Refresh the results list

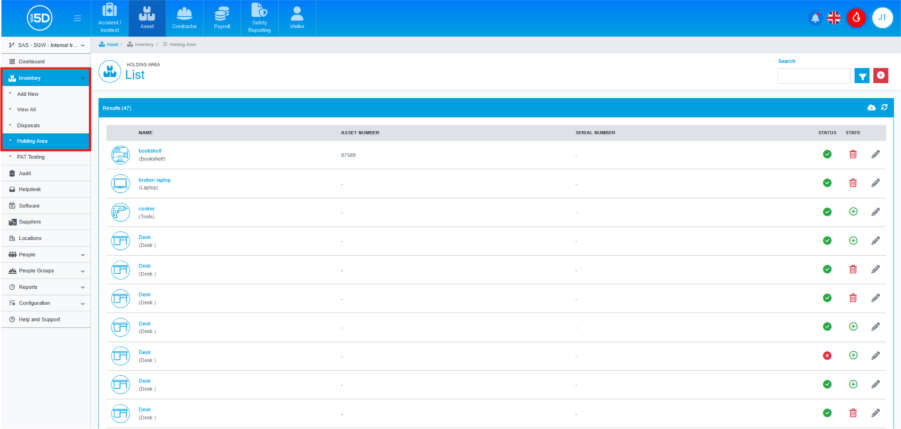coord(884,107)
